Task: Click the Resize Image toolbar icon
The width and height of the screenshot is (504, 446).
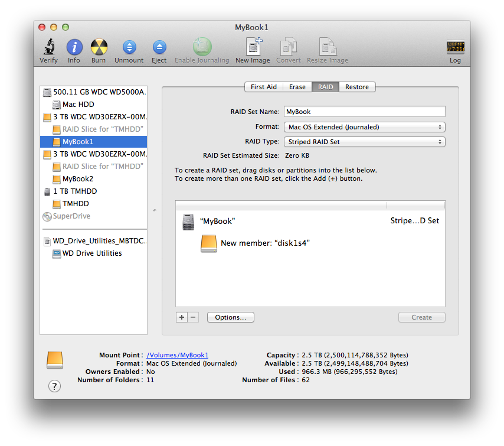Action: pyautogui.click(x=328, y=47)
